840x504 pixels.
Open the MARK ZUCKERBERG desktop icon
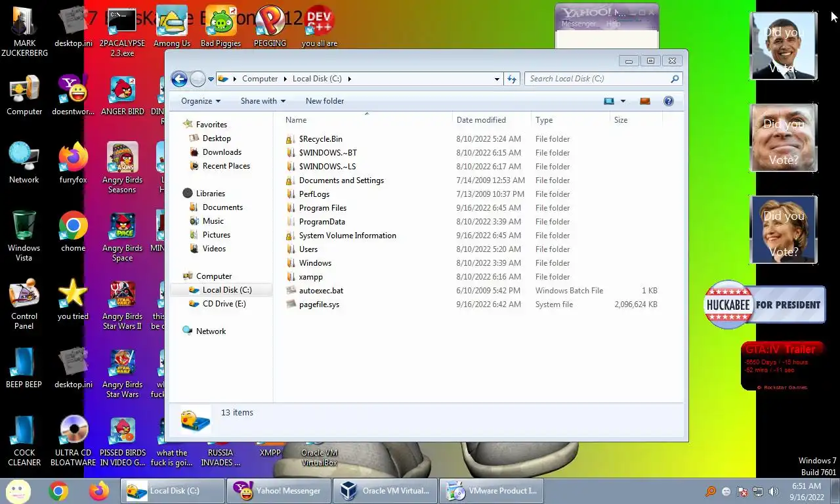(x=24, y=31)
